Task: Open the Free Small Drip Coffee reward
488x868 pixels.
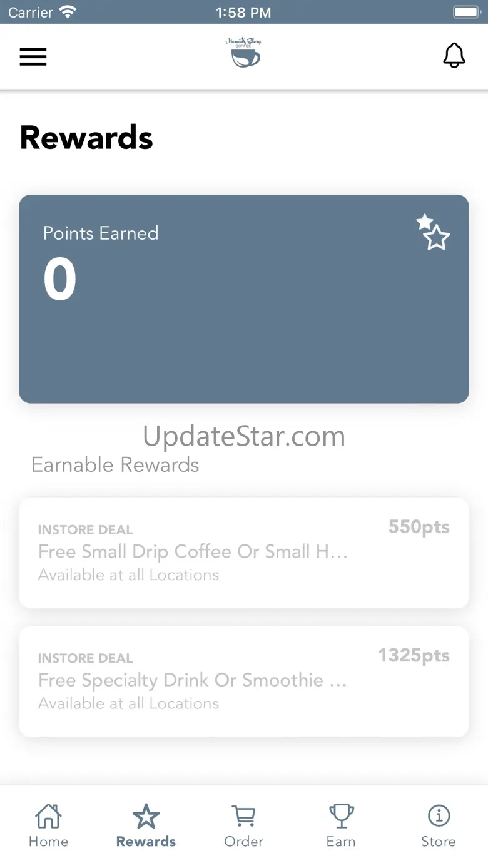Action: [x=193, y=552]
